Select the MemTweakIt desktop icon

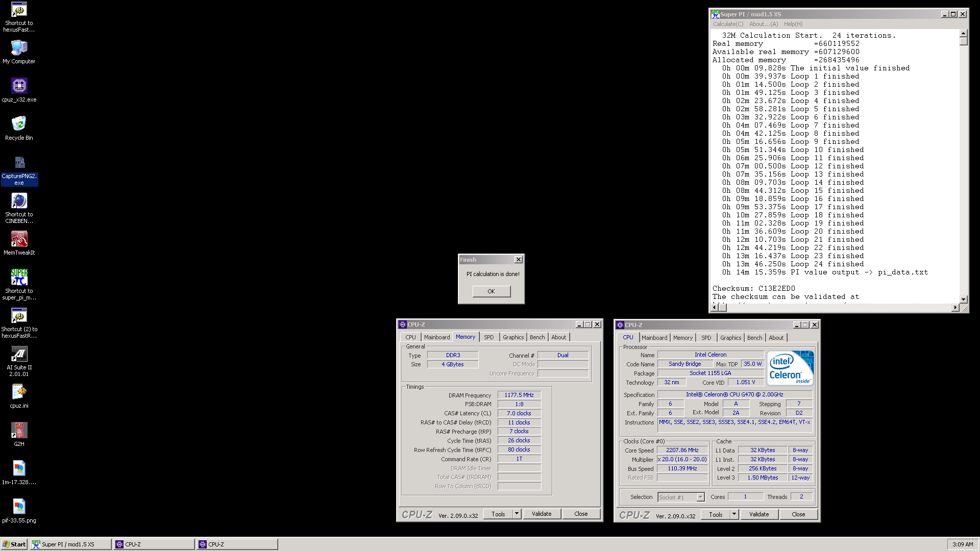coord(19,243)
